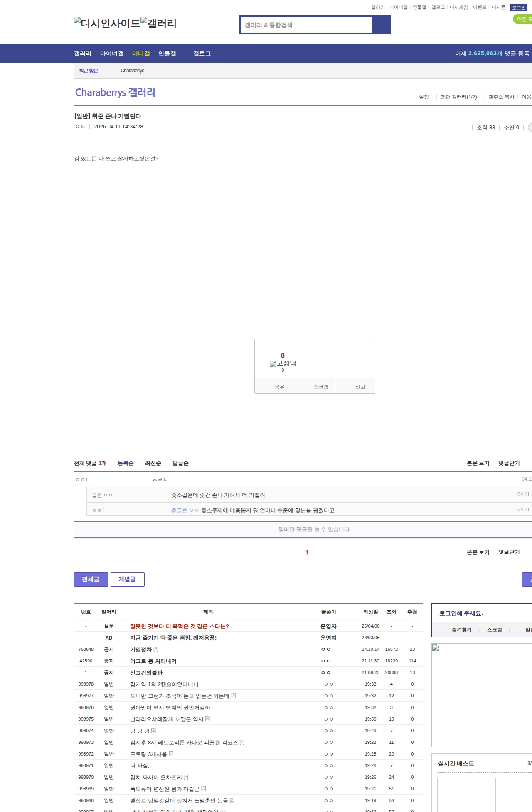
Task: Toggle the green 야간 모드 button
Action: coord(523,19)
